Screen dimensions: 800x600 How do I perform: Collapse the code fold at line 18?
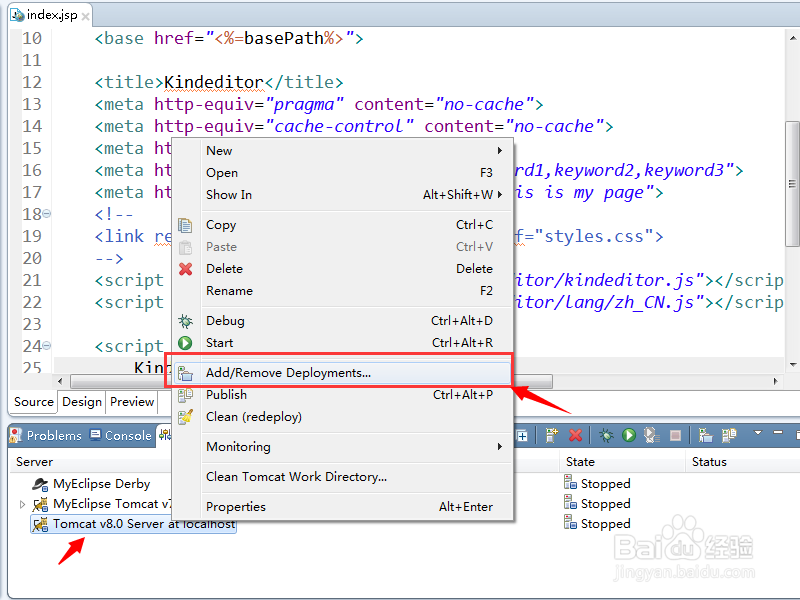[46, 213]
